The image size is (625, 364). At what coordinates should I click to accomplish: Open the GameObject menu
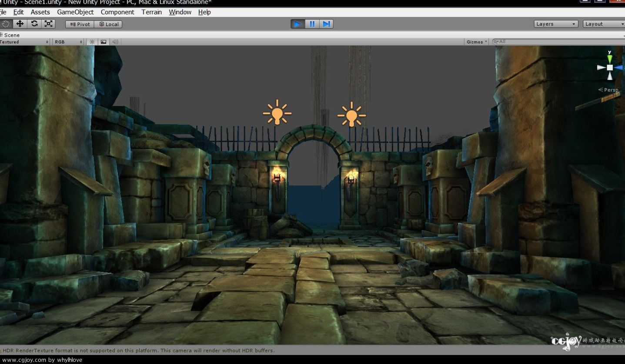pyautogui.click(x=75, y=12)
